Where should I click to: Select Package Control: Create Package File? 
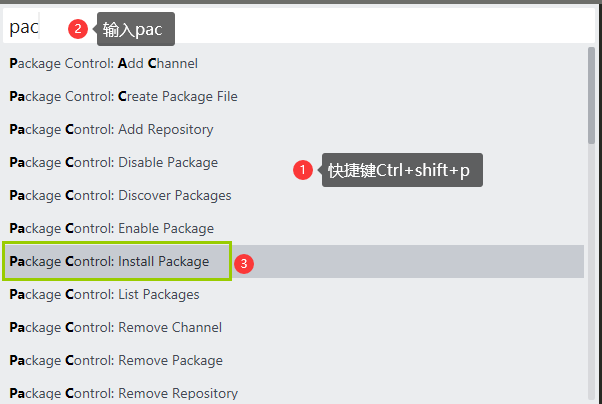pyautogui.click(x=123, y=96)
